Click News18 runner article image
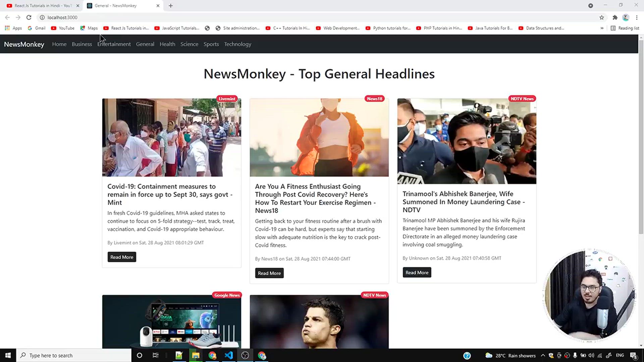The image size is (644, 362). 319,137
